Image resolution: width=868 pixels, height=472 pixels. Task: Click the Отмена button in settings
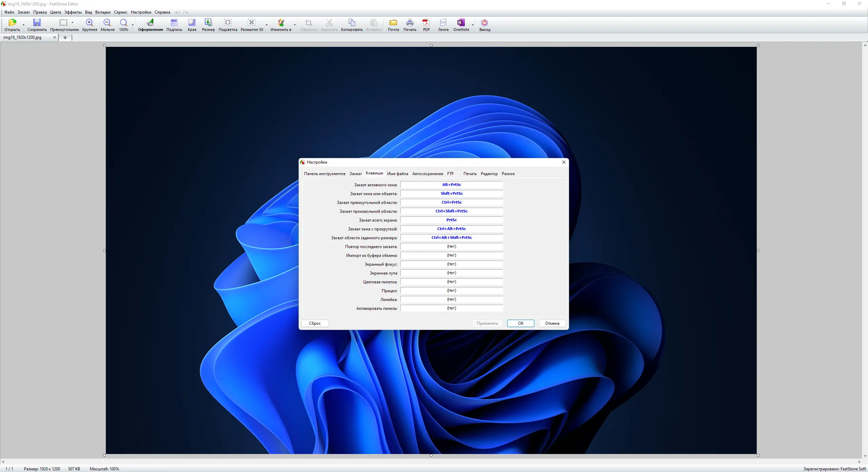coord(552,323)
